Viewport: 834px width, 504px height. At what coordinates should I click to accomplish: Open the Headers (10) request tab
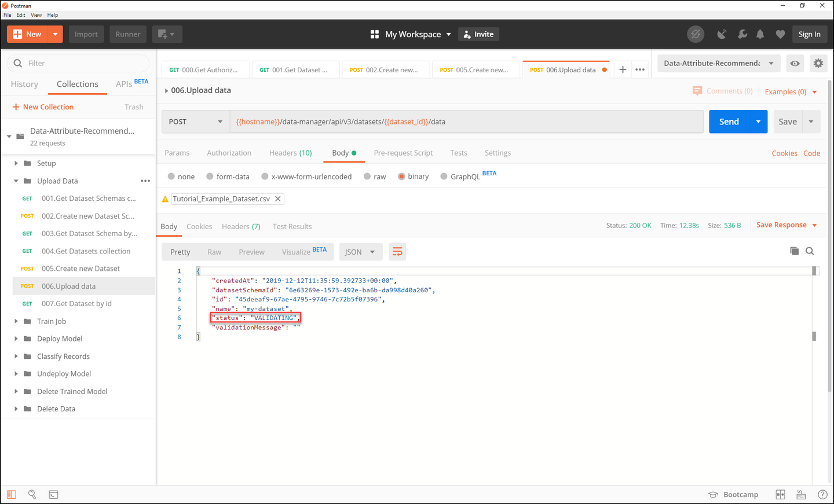click(x=290, y=153)
